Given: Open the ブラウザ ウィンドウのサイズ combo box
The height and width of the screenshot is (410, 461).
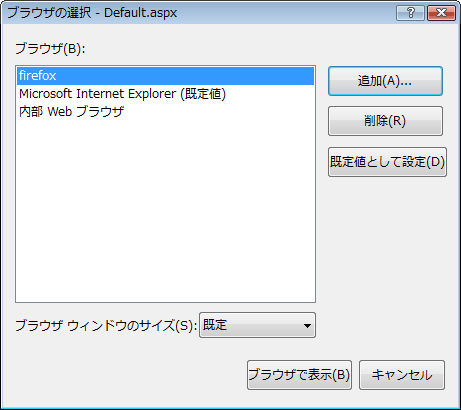Looking at the screenshot, I should tap(257, 325).
